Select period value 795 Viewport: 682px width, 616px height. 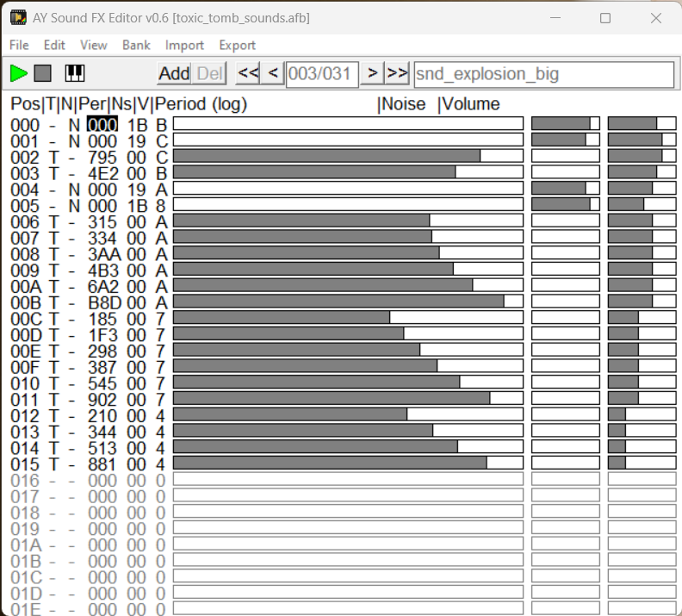[x=102, y=158]
